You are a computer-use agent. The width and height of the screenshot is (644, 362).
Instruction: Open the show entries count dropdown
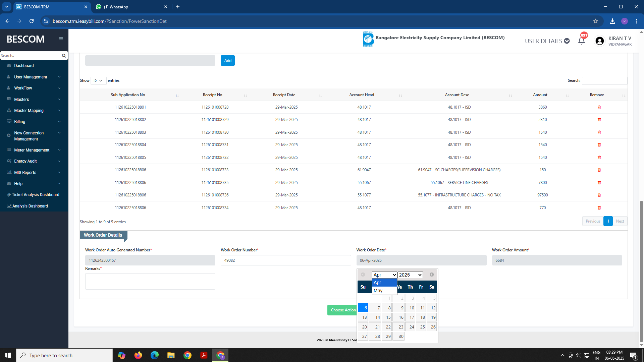(98, 81)
